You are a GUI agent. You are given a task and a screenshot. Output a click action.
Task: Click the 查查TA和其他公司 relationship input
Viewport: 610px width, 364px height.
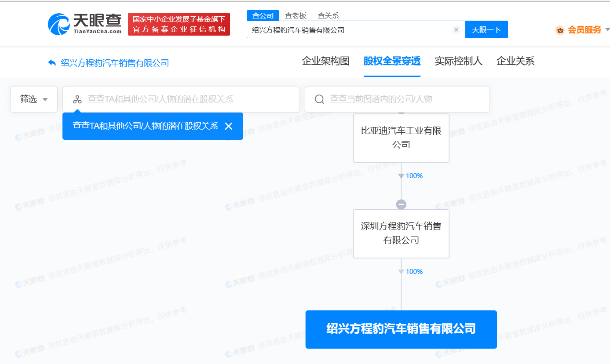click(181, 99)
